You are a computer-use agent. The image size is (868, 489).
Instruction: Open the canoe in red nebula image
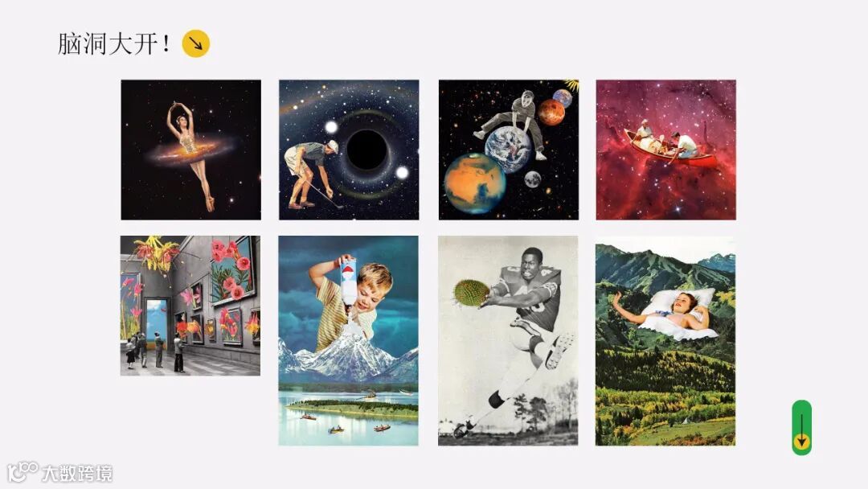[666, 150]
